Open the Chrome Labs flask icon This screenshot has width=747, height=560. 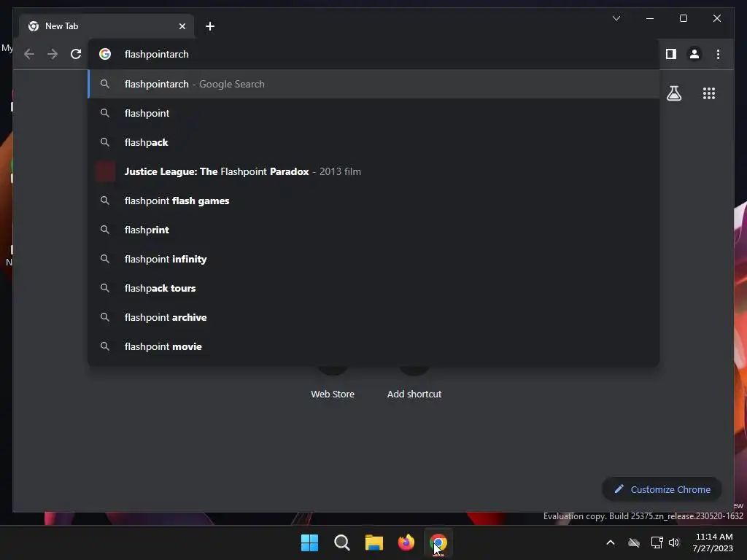(673, 93)
